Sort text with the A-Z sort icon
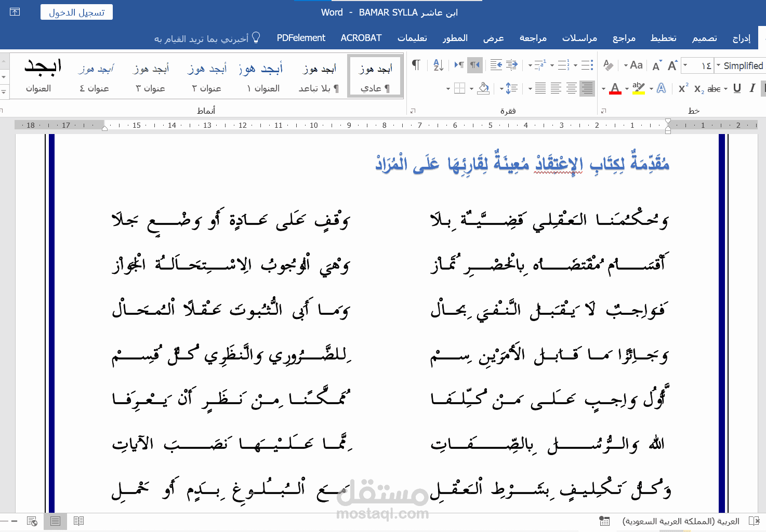The width and height of the screenshot is (766, 532). [x=438, y=65]
